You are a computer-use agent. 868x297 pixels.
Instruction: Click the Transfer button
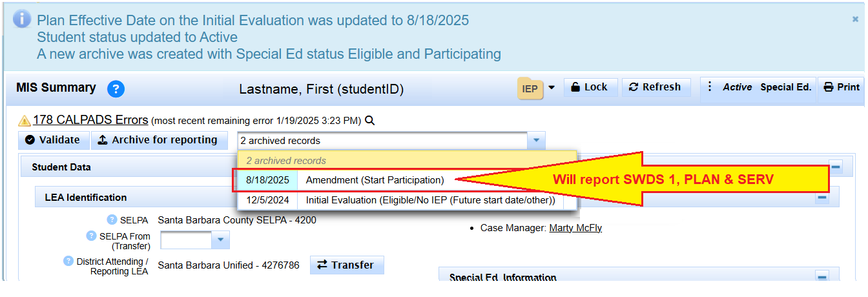(347, 265)
